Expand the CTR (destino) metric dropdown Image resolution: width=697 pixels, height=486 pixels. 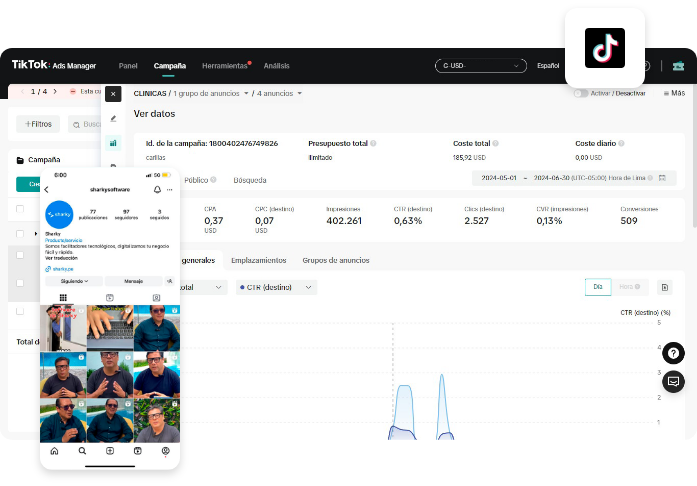(276, 287)
